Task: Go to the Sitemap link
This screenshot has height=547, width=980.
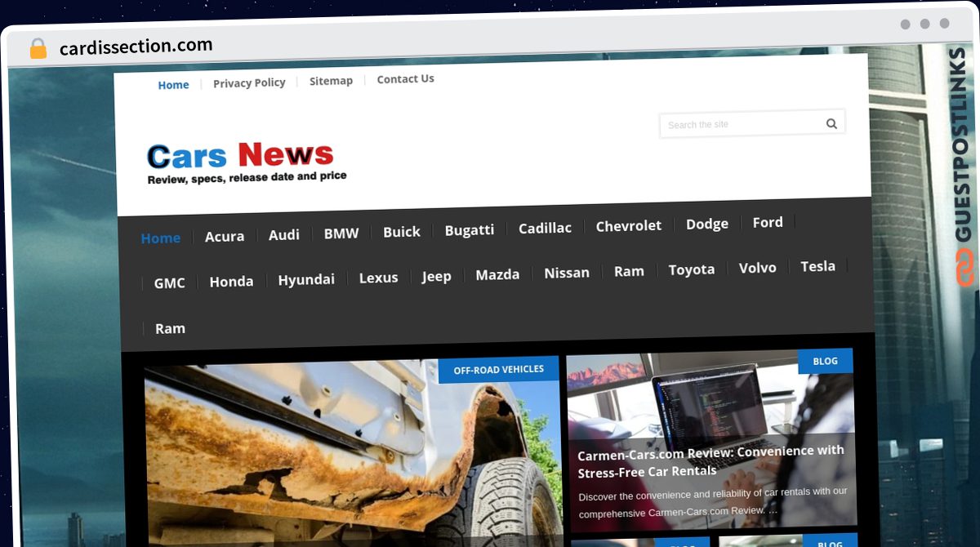Action: click(x=331, y=81)
